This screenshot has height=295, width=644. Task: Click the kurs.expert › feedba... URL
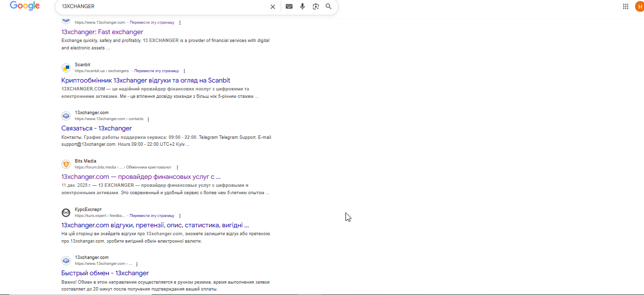[100, 216]
